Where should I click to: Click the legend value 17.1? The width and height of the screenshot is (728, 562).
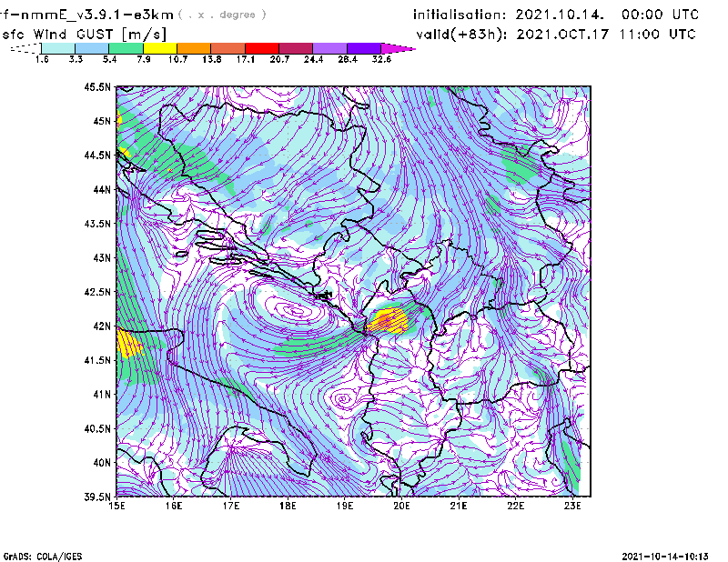pyautogui.click(x=246, y=59)
